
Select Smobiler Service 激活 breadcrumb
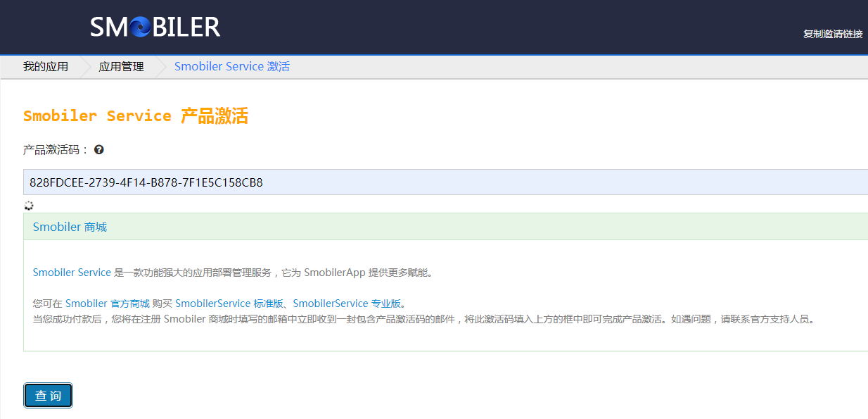232,67
